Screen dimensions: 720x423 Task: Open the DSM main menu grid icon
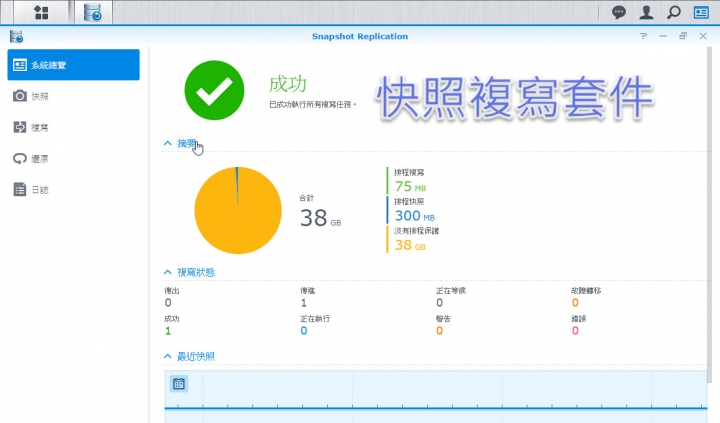coord(41,12)
